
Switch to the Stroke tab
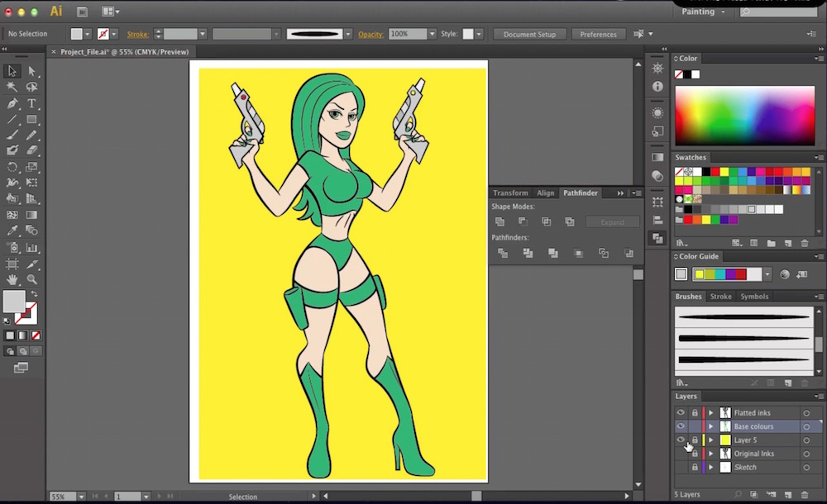(x=720, y=297)
